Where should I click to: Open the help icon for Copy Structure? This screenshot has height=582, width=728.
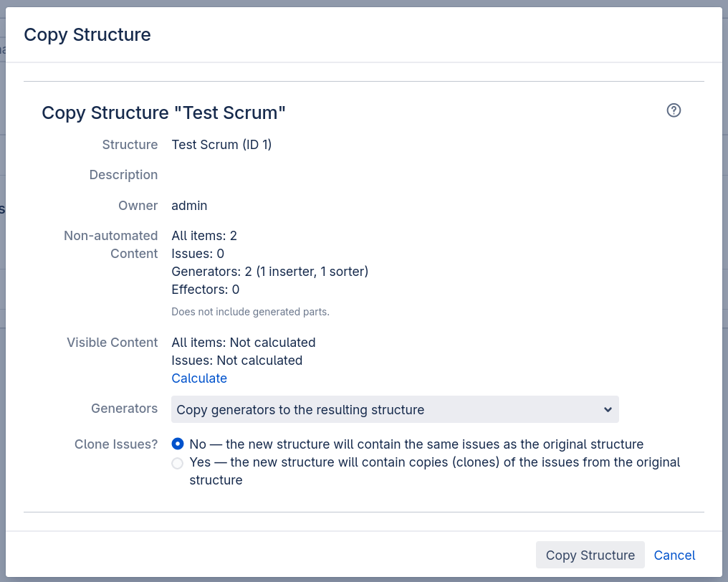tap(674, 110)
